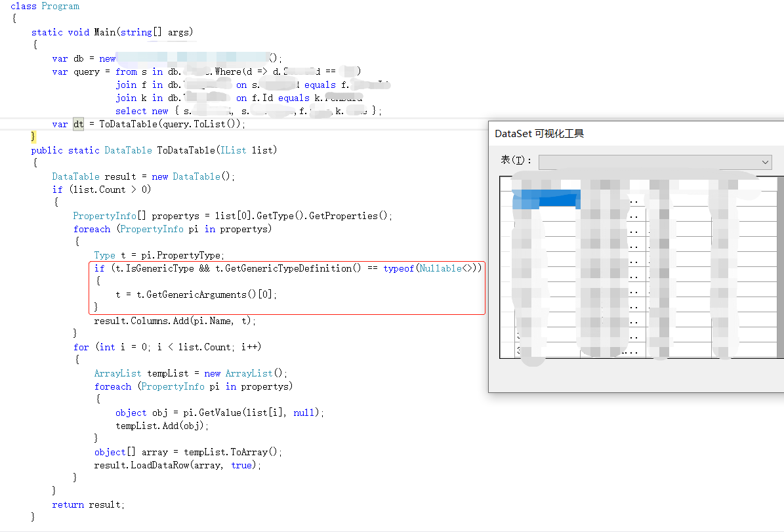Click "if (list.Count > 0)" line

point(102,190)
